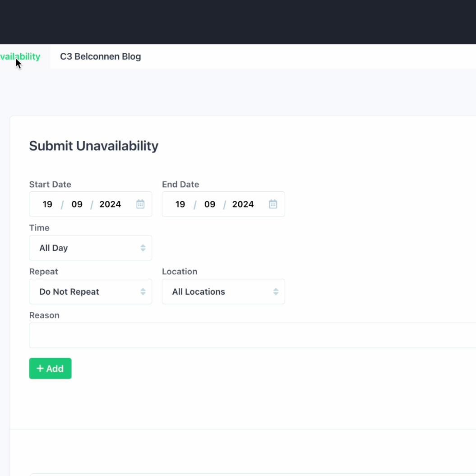Click the Submit Unavailability heading
This screenshot has width=476, height=476.
pos(94,146)
